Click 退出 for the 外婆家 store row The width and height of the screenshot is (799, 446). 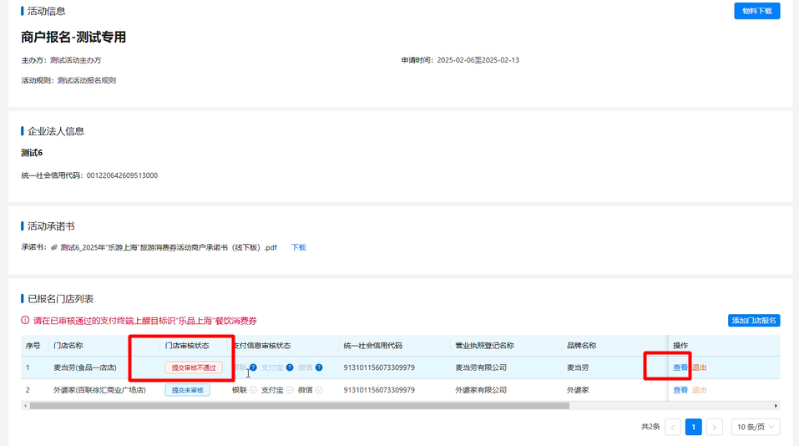(699, 390)
